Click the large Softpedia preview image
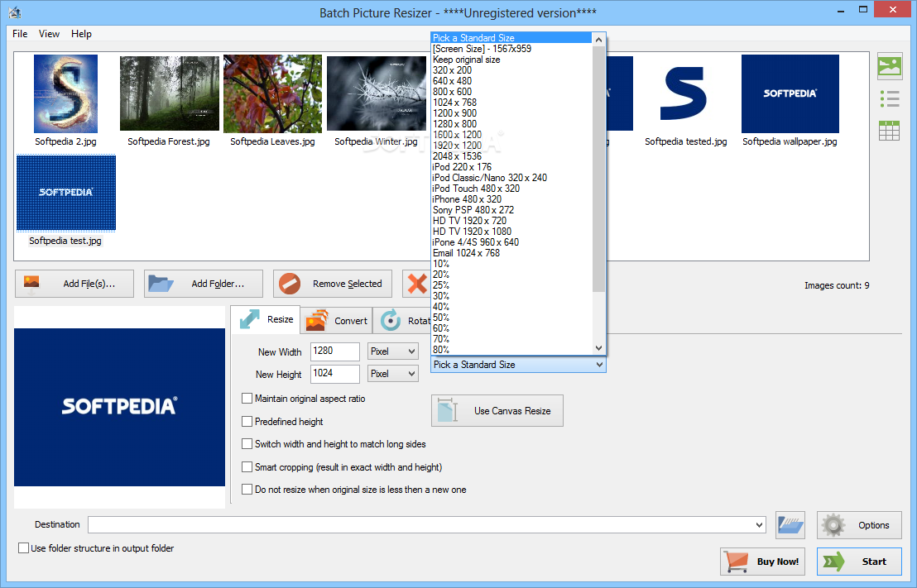Viewport: 917px width, 588px height. click(x=119, y=407)
